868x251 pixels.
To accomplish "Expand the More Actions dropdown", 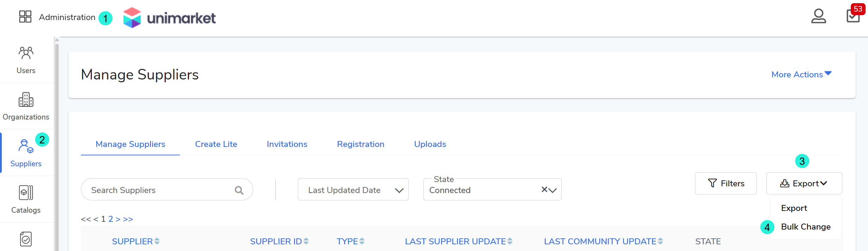I will coord(801,75).
